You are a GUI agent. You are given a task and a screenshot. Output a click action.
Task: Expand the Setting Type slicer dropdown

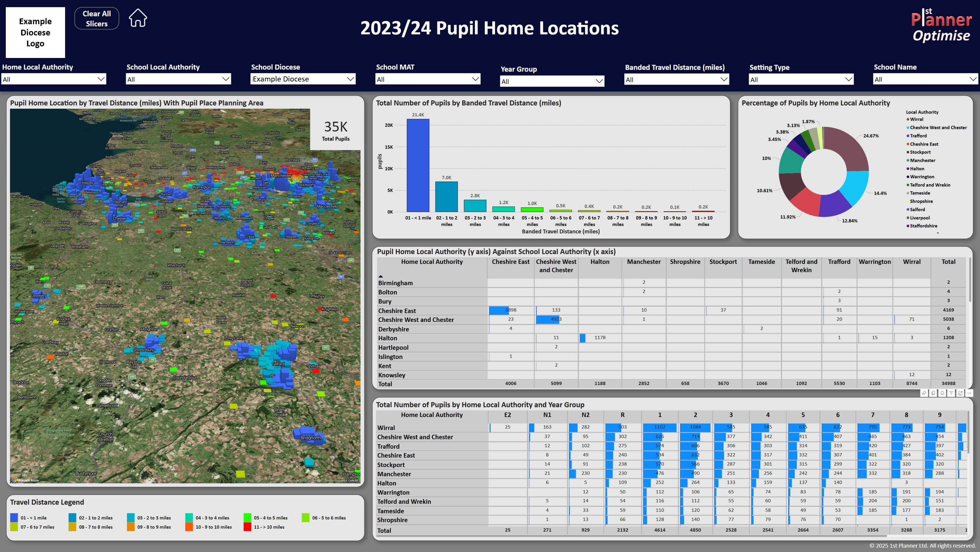pos(849,79)
